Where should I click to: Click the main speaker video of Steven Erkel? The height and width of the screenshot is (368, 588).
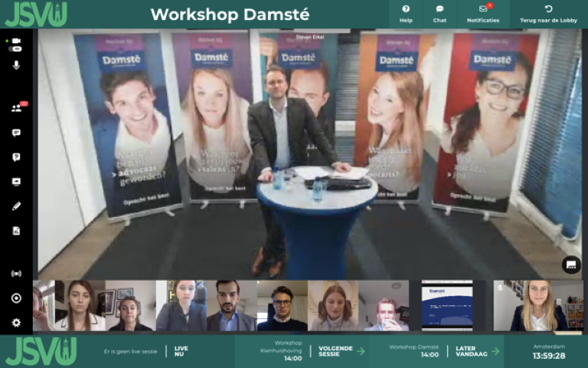click(310, 154)
